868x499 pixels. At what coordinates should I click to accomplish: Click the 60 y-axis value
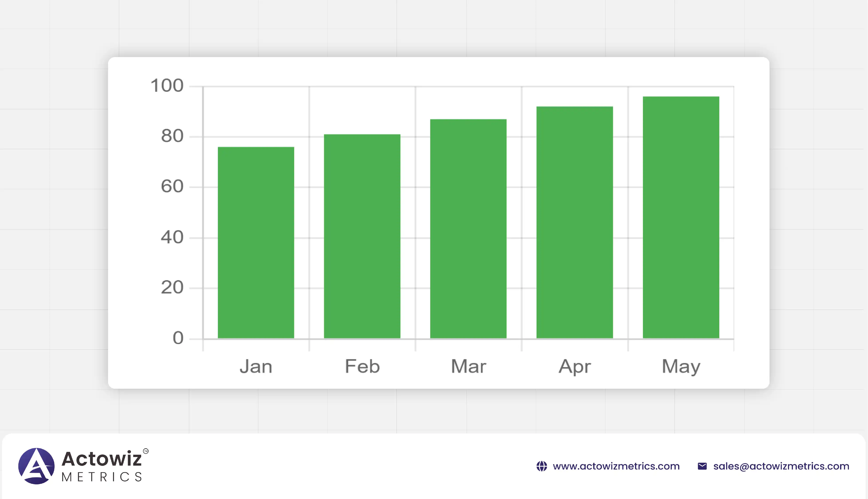coord(172,186)
